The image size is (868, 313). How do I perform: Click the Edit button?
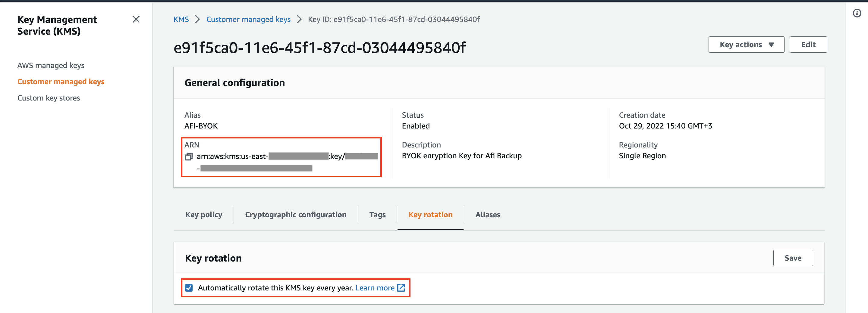[x=808, y=45]
